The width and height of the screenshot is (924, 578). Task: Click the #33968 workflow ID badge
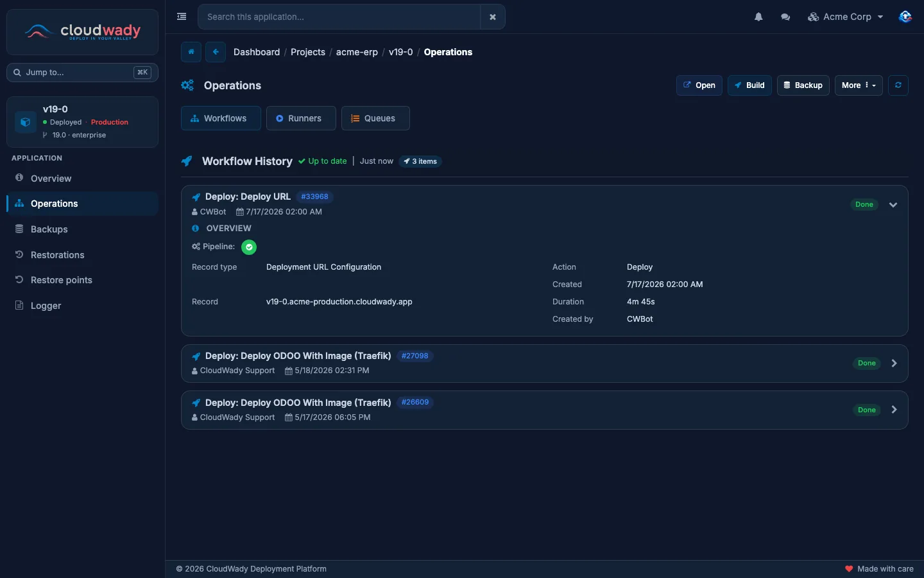[314, 197]
